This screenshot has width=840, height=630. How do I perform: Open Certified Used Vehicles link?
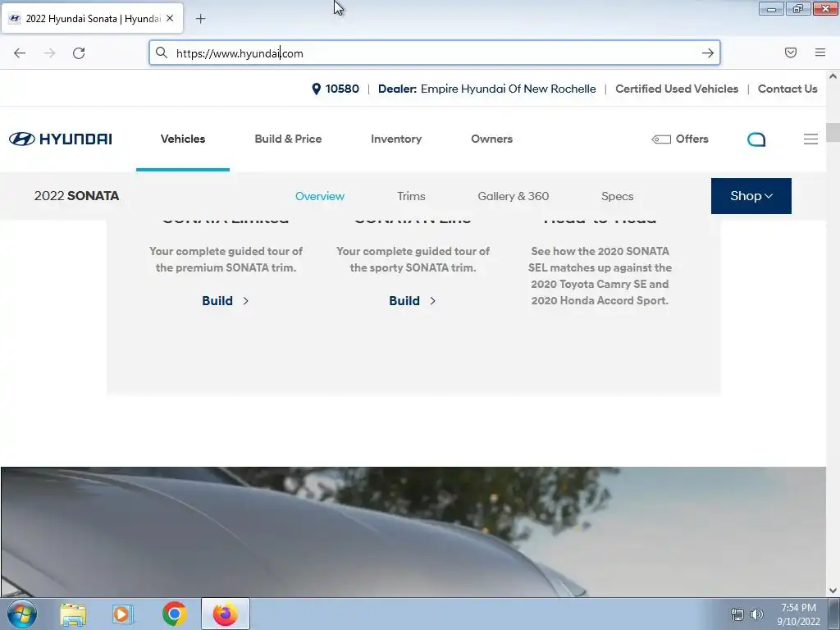click(677, 89)
